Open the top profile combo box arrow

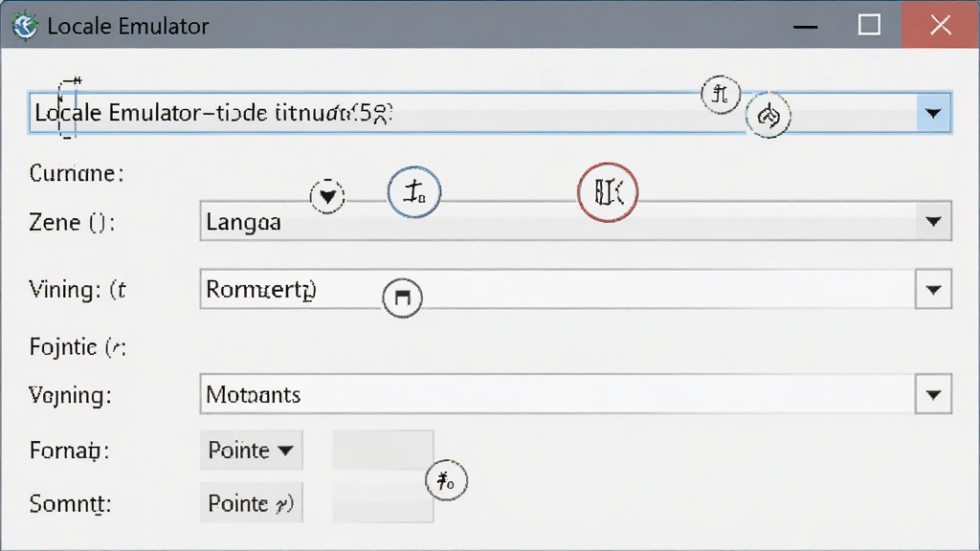tap(934, 113)
